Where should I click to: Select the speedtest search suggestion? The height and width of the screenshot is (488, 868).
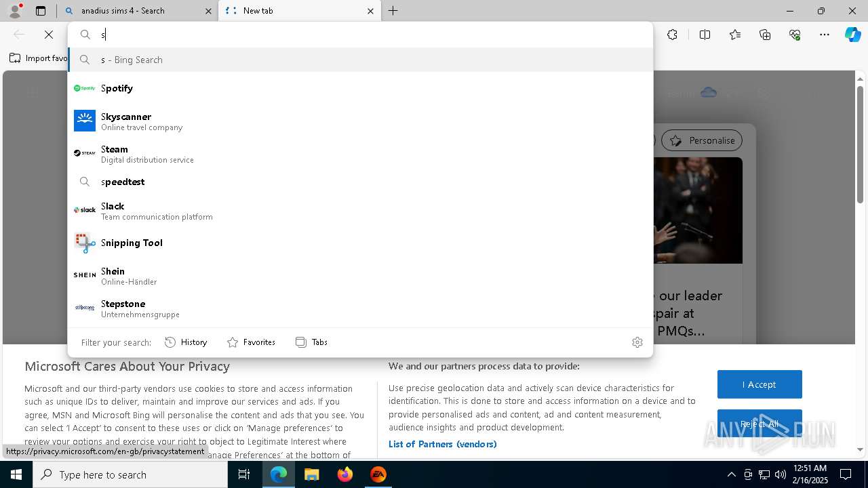tap(360, 182)
